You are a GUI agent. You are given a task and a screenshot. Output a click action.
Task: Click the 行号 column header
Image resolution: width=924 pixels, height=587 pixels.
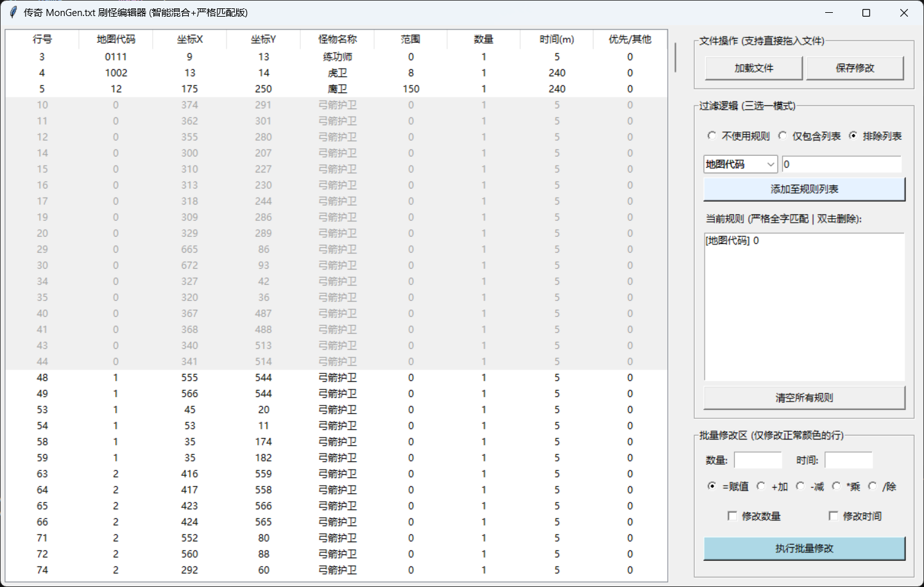(42, 39)
